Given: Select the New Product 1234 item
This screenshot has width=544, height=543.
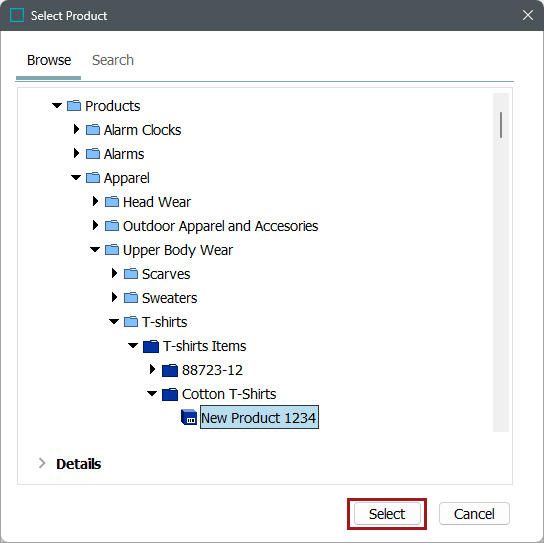Looking at the screenshot, I should point(259,417).
